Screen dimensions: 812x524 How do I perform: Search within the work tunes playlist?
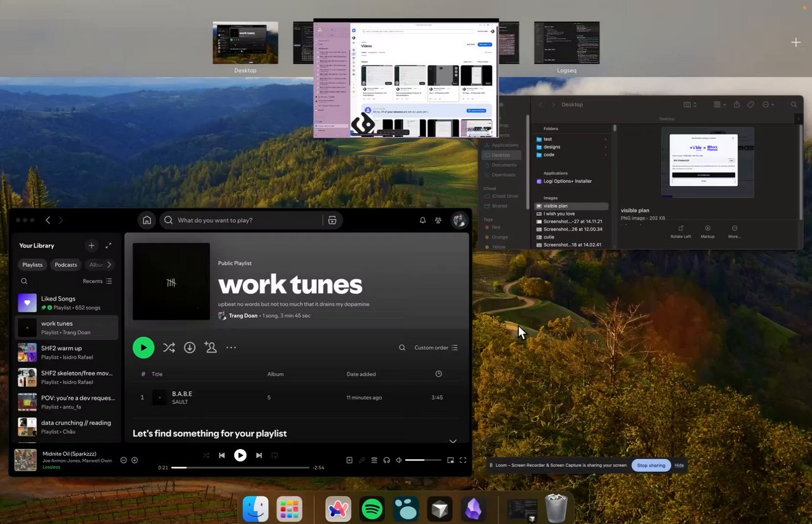pyautogui.click(x=402, y=348)
